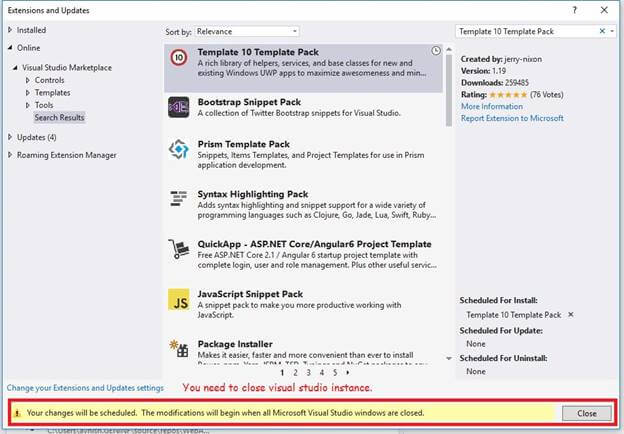The width and height of the screenshot is (624, 434).
Task: Expand the Controls category
Action: 27,80
